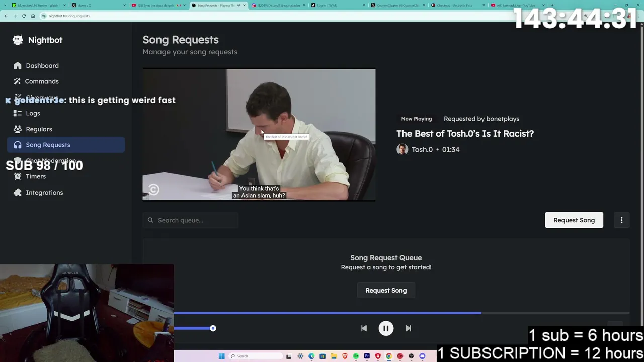Click the Timers alarm clock icon
Screen dimensions: 644x362
click(18, 176)
